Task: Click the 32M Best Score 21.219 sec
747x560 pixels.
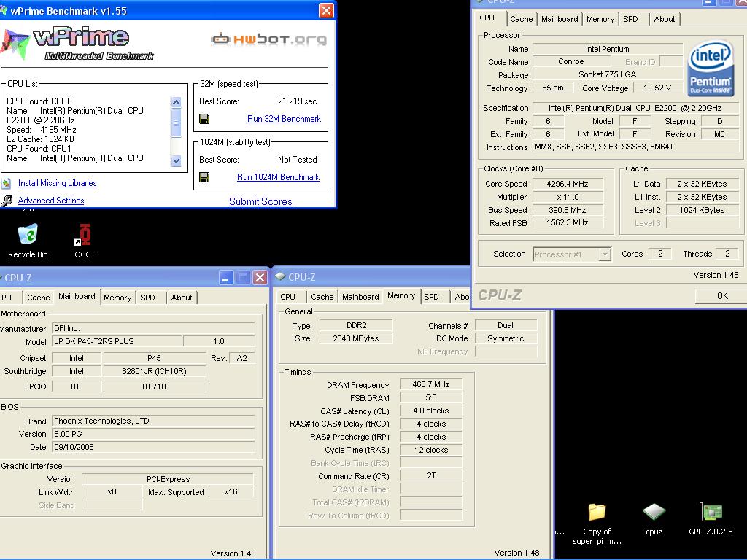Action: click(x=298, y=101)
